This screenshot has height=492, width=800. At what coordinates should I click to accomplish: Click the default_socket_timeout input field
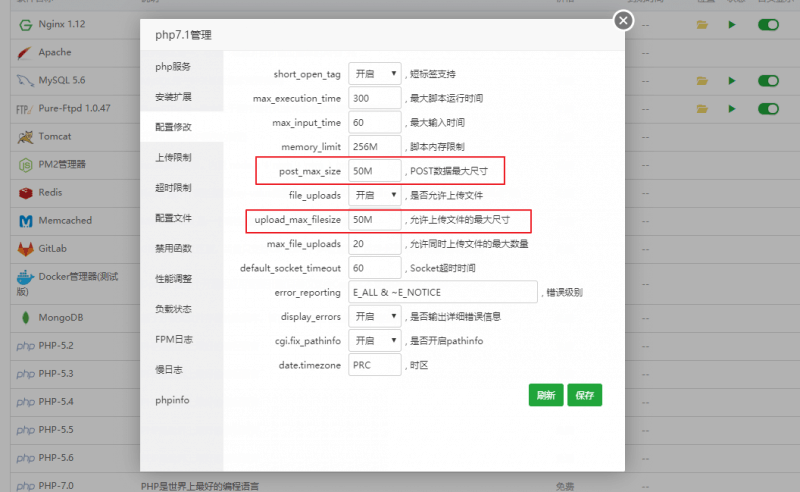pyautogui.click(x=375, y=268)
